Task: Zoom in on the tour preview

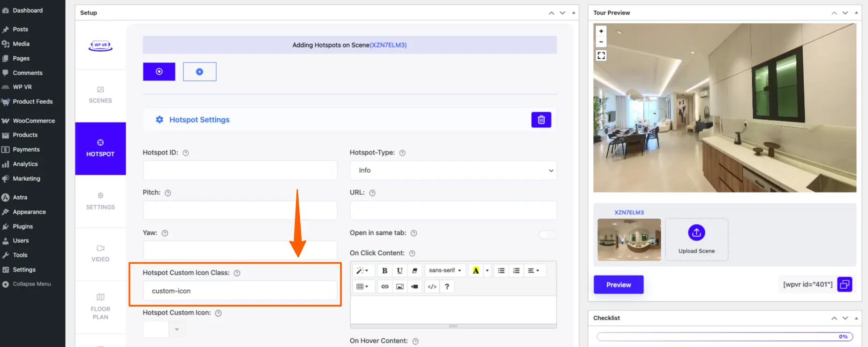Action: pos(601,31)
